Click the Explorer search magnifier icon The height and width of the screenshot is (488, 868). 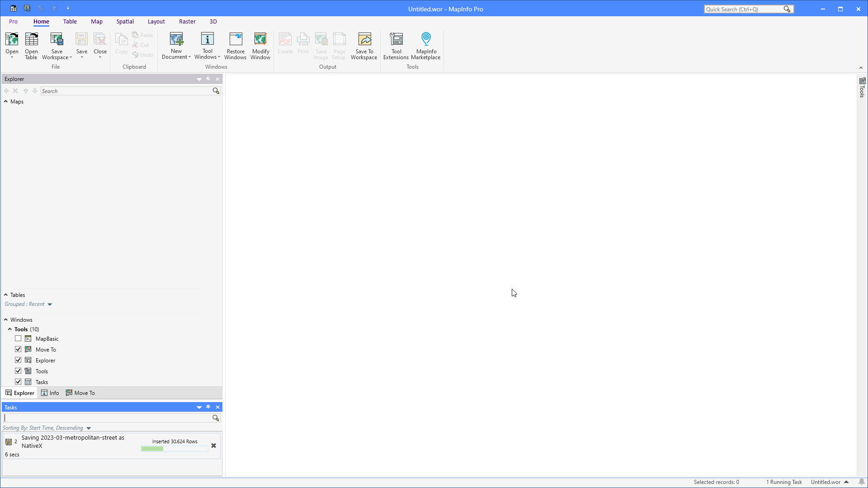216,91
